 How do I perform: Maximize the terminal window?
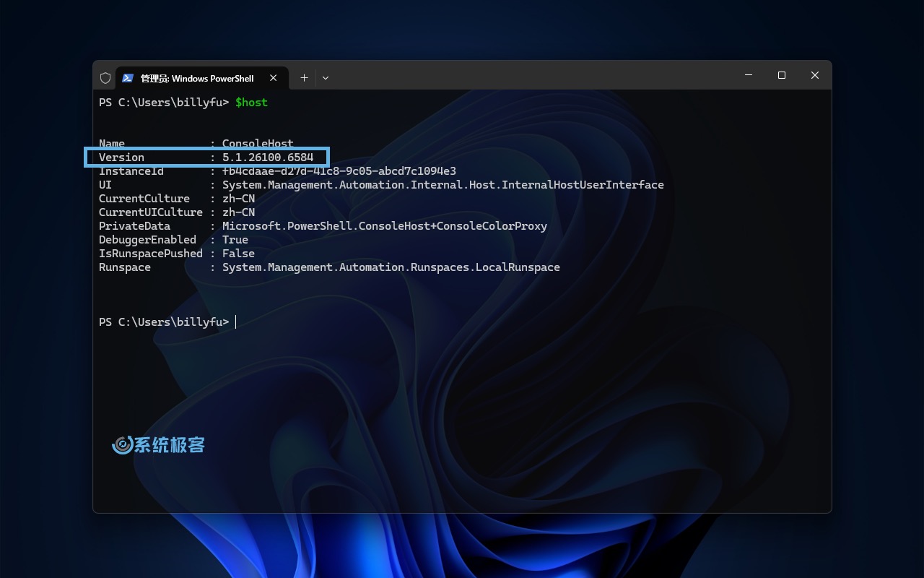point(781,75)
